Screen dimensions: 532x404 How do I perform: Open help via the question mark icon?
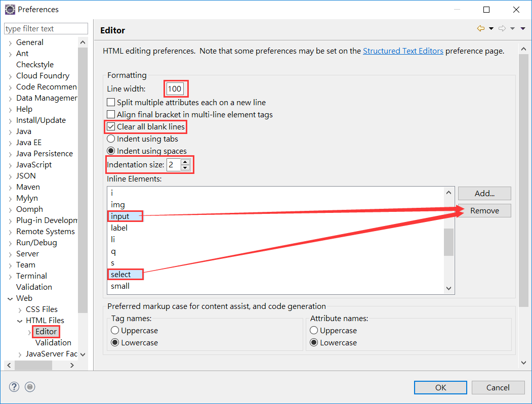pos(14,387)
